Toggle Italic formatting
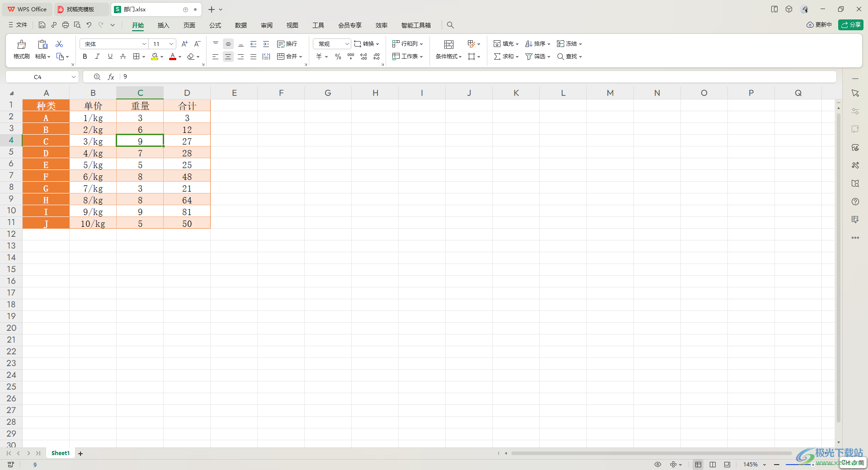This screenshot has width=868, height=470. point(97,56)
